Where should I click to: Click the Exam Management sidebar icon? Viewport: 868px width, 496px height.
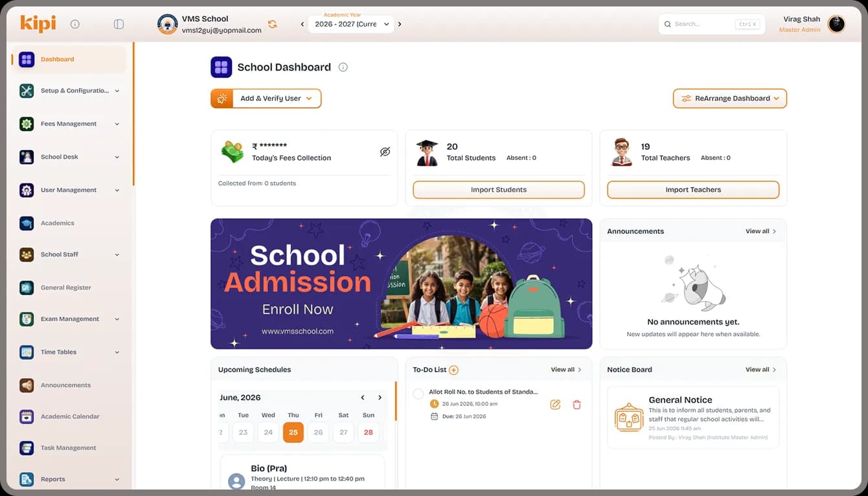[x=27, y=319]
